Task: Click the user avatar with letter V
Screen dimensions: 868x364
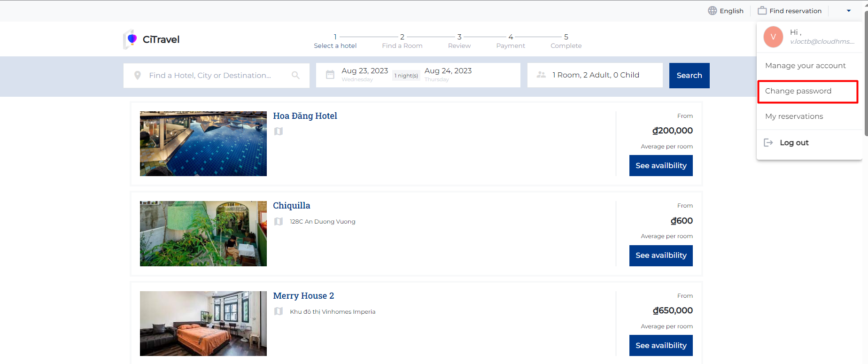Action: [773, 37]
